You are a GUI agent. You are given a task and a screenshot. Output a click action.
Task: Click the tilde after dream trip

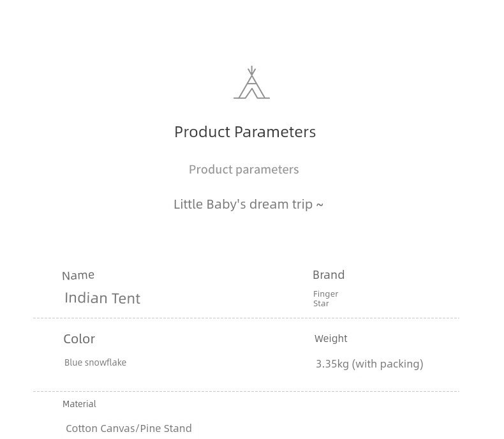tap(320, 205)
